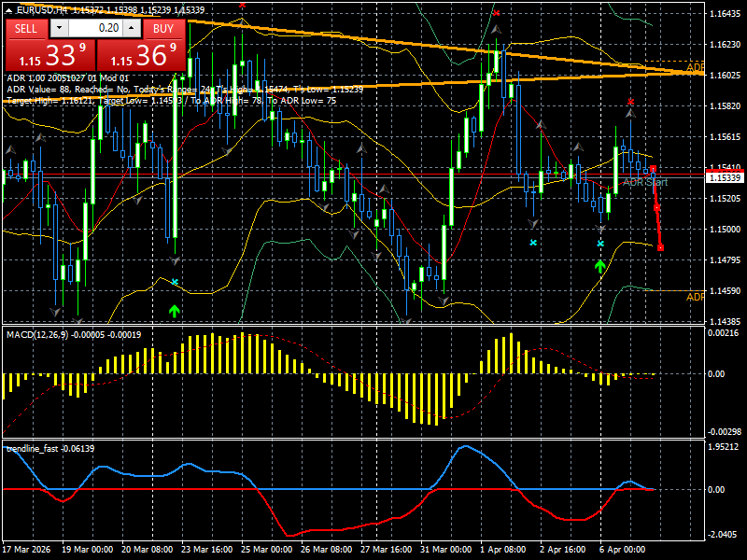Click the SELL button label
747x560 pixels.
point(26,29)
